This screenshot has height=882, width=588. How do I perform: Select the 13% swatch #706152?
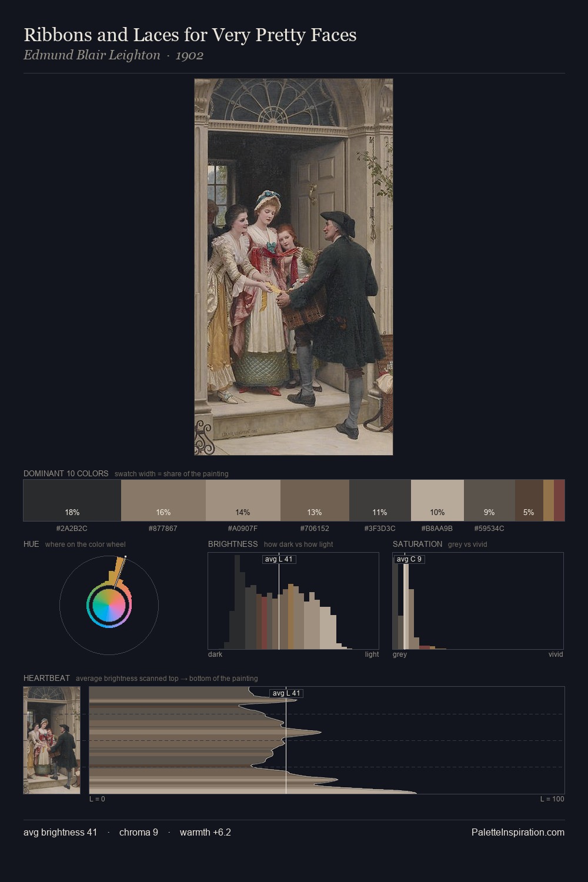coord(315,500)
